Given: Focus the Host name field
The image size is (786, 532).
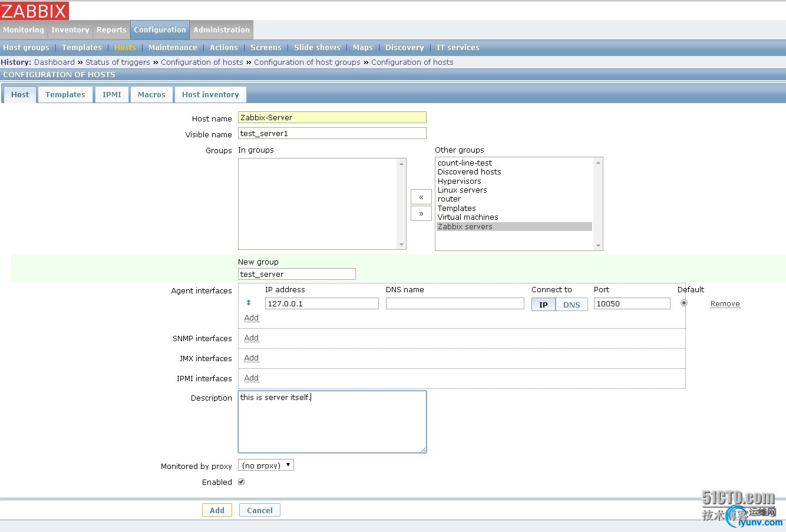Looking at the screenshot, I should click(x=332, y=117).
